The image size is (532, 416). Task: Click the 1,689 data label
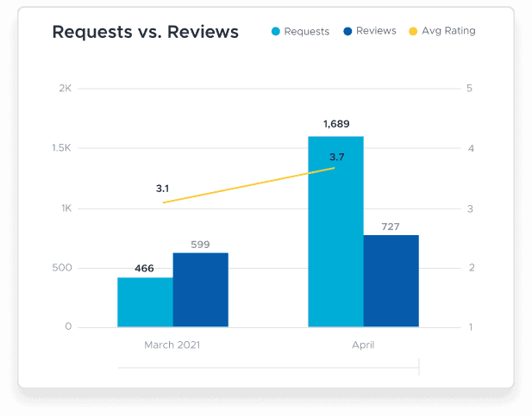point(336,124)
